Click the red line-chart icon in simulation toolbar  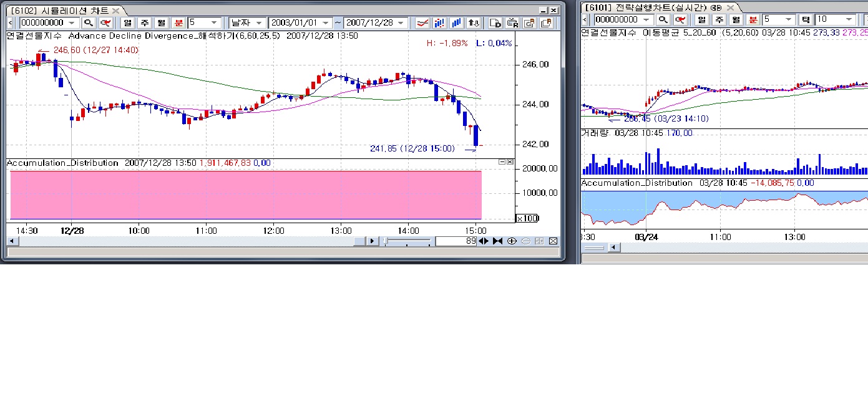click(x=422, y=22)
